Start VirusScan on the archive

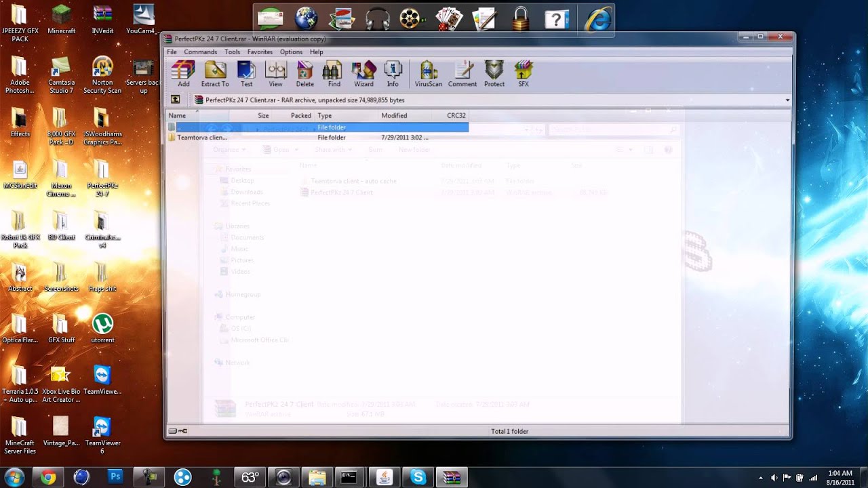429,74
